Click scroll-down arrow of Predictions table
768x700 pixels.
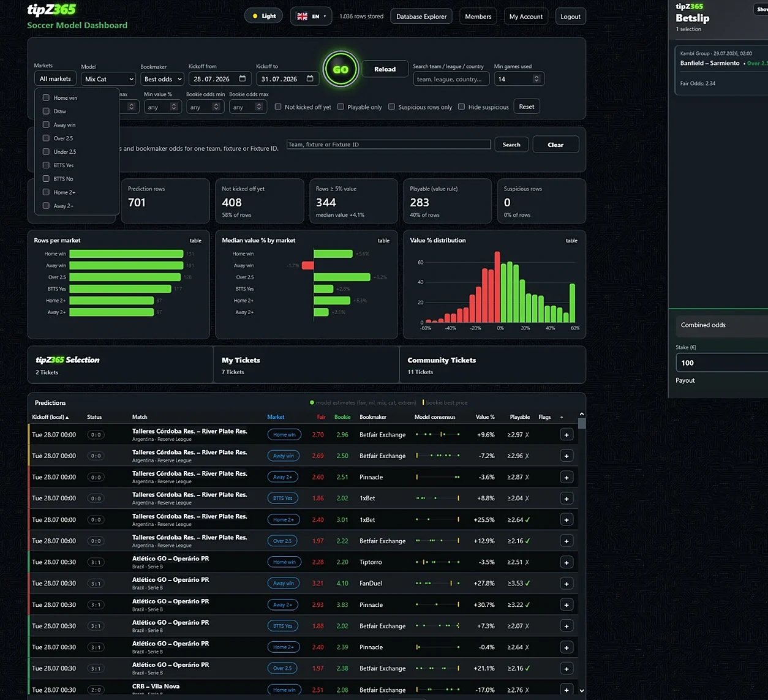[x=582, y=690]
